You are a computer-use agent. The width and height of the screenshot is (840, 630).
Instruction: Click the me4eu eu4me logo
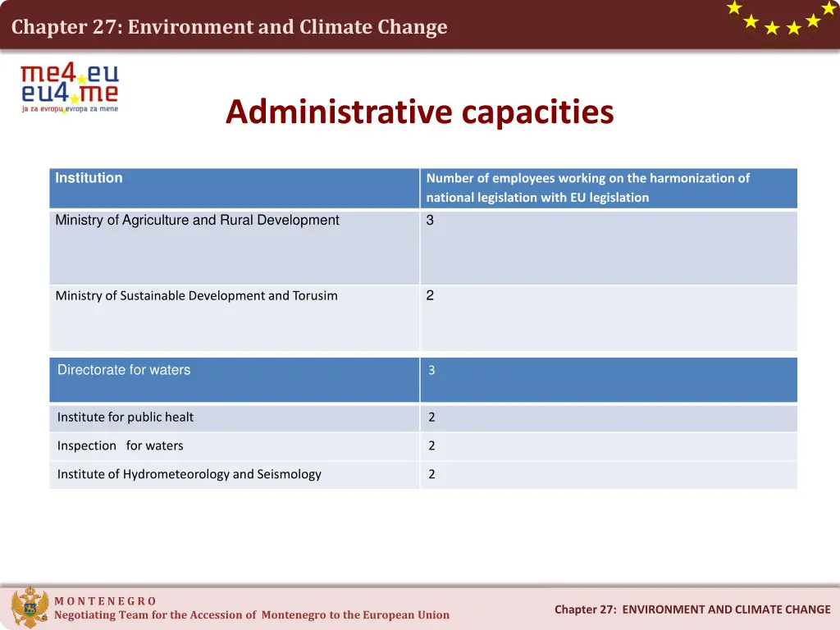click(x=70, y=88)
